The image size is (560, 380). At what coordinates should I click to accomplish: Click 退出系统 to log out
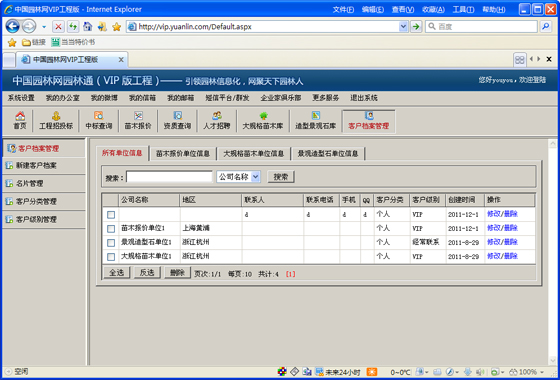364,98
